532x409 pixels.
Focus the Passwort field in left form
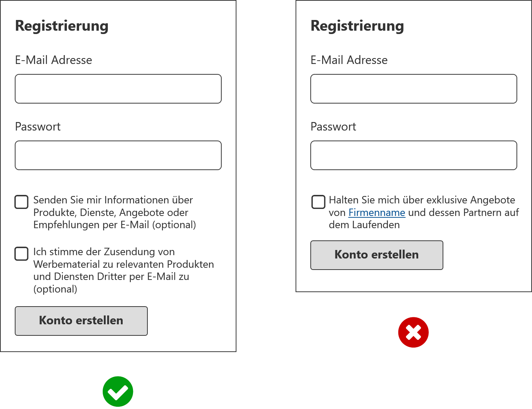(x=118, y=155)
